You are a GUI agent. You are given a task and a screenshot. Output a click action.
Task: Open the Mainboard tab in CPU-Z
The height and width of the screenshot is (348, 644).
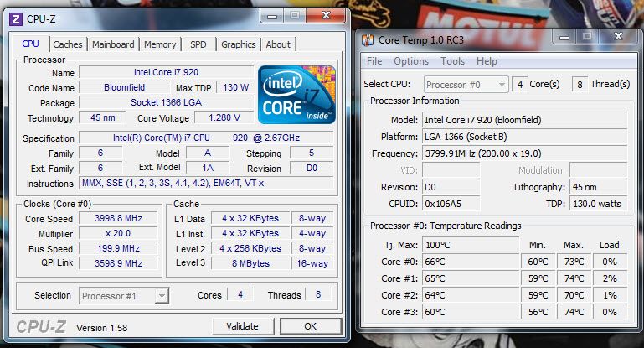pos(113,44)
